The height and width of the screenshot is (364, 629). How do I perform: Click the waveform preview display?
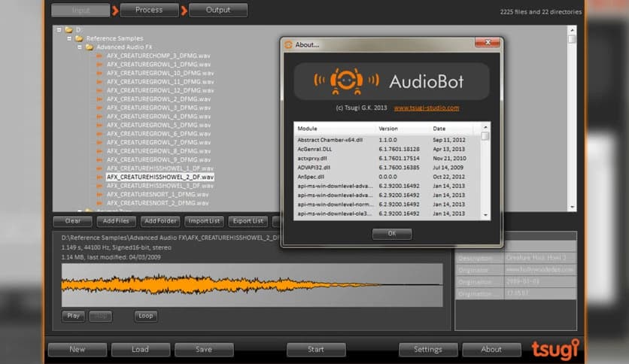252,285
